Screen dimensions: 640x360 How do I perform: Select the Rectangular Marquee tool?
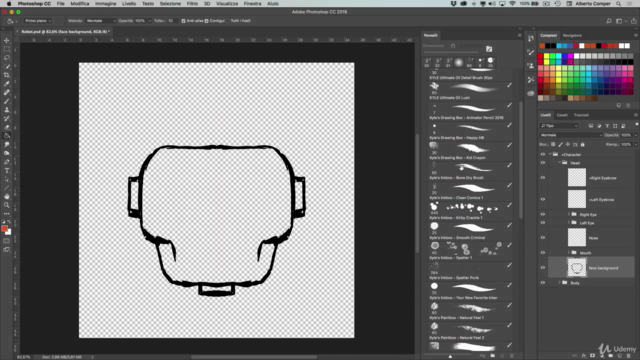click(x=7, y=49)
